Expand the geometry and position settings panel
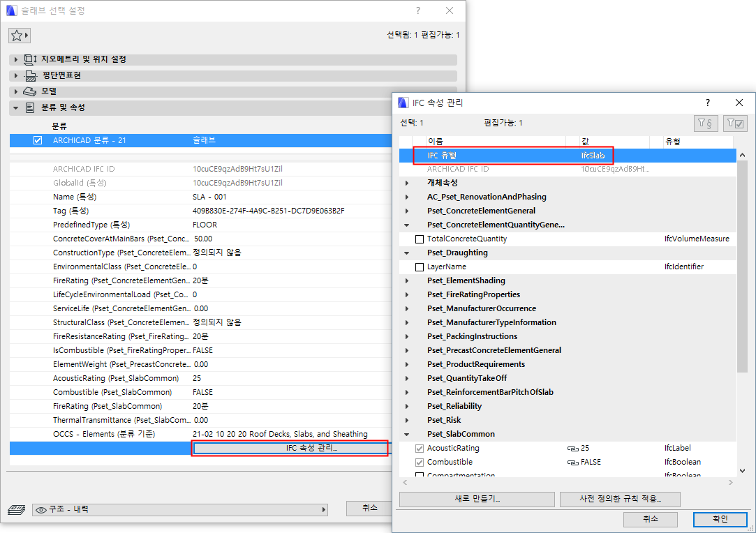Viewport: 756px width, 533px height. click(x=16, y=59)
